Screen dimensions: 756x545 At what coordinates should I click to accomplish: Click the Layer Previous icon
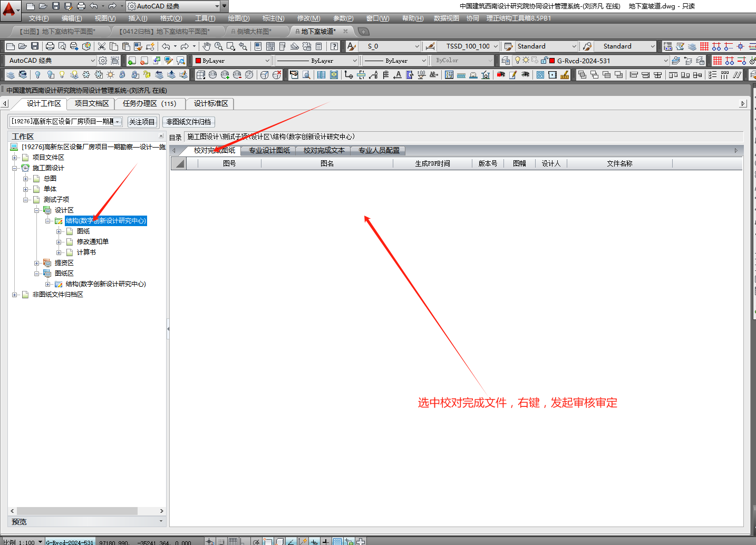(x=688, y=61)
